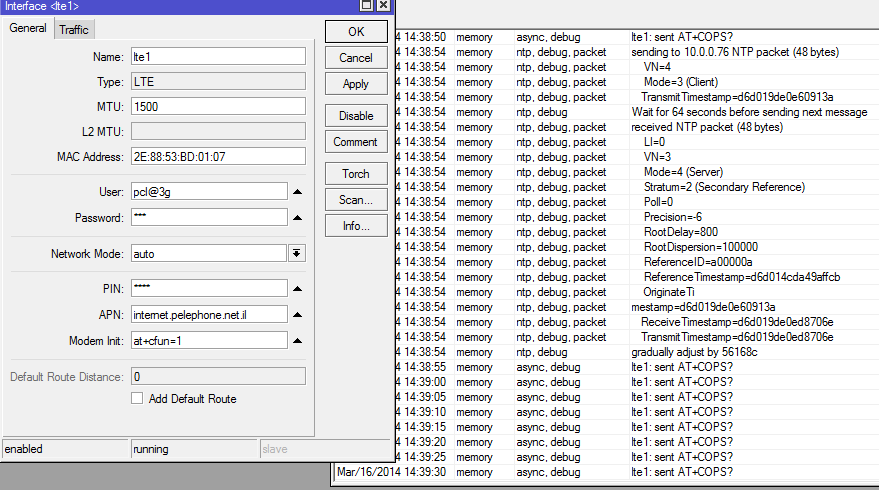Viewport: 879px width, 490px height.
Task: Select log row 'received NTP packet (48 bytes)'
Action: (636, 127)
